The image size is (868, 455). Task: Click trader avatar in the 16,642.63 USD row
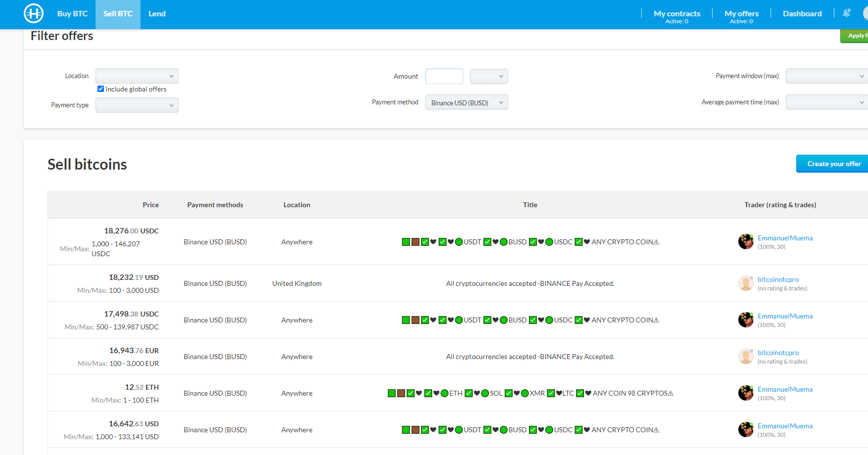(746, 430)
